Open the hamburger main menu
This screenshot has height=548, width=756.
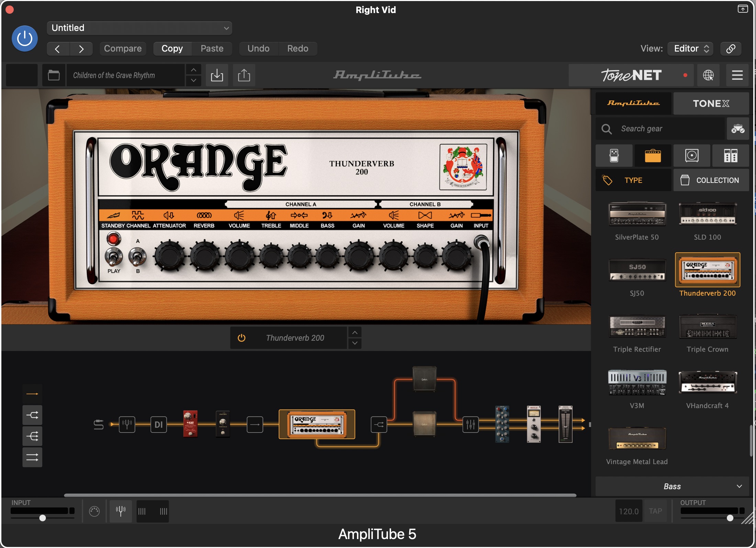[x=737, y=75]
